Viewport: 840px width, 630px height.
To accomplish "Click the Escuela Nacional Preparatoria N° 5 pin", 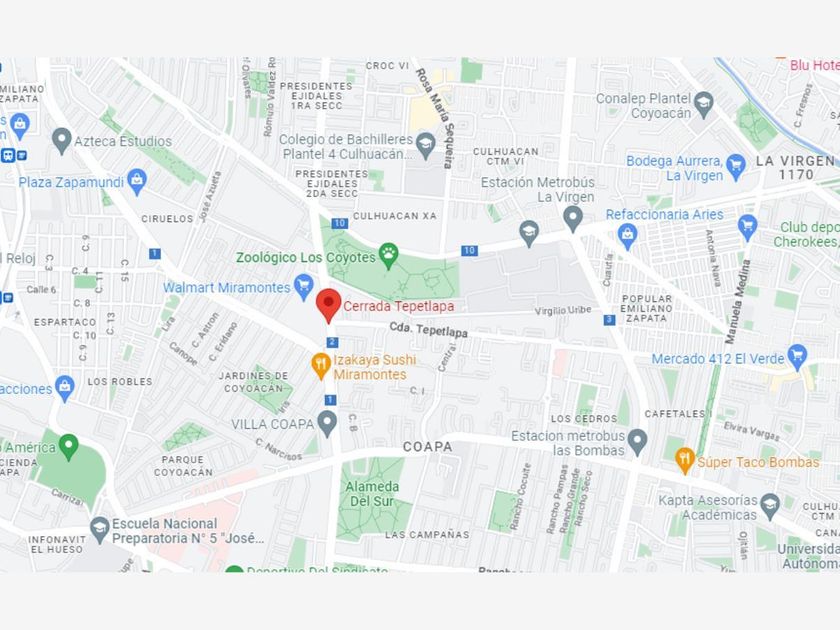I will [x=99, y=530].
